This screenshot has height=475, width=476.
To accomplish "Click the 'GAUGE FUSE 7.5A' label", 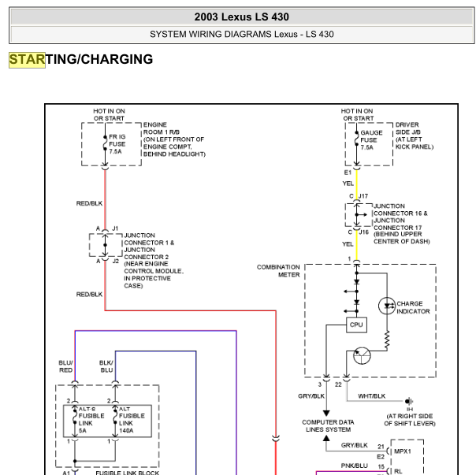I will pos(371,140).
